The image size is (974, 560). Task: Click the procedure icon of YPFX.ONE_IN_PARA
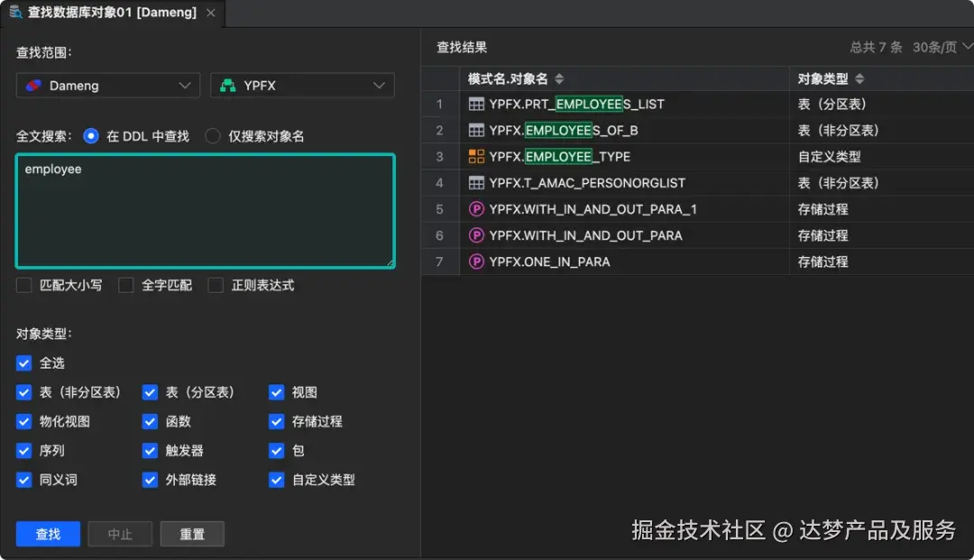tap(476, 262)
